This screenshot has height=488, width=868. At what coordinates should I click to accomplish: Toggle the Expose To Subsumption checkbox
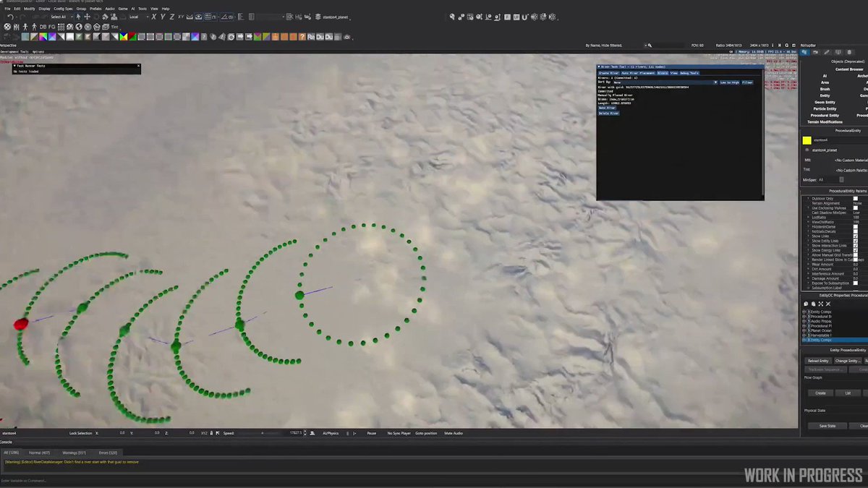(856, 283)
